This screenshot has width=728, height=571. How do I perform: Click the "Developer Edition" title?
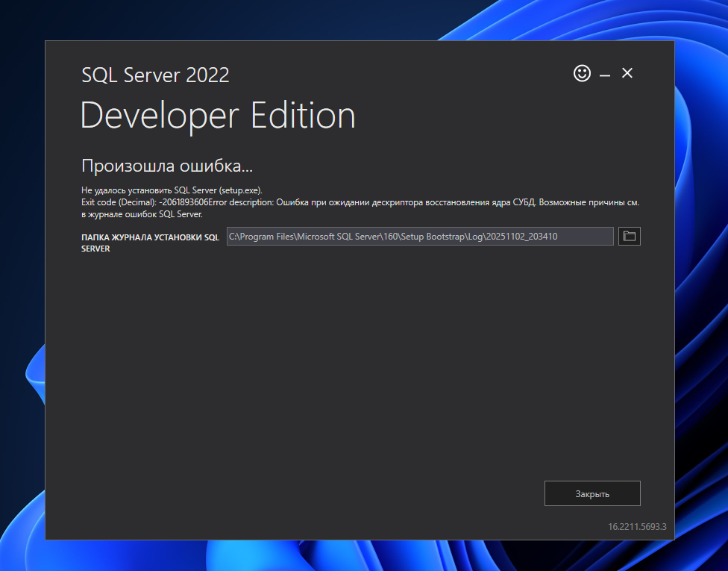click(218, 116)
